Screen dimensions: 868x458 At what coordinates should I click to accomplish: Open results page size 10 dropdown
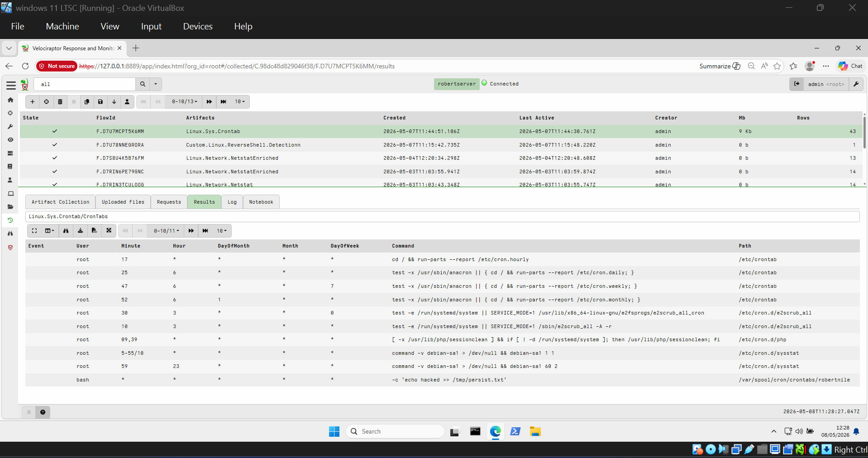(x=222, y=231)
